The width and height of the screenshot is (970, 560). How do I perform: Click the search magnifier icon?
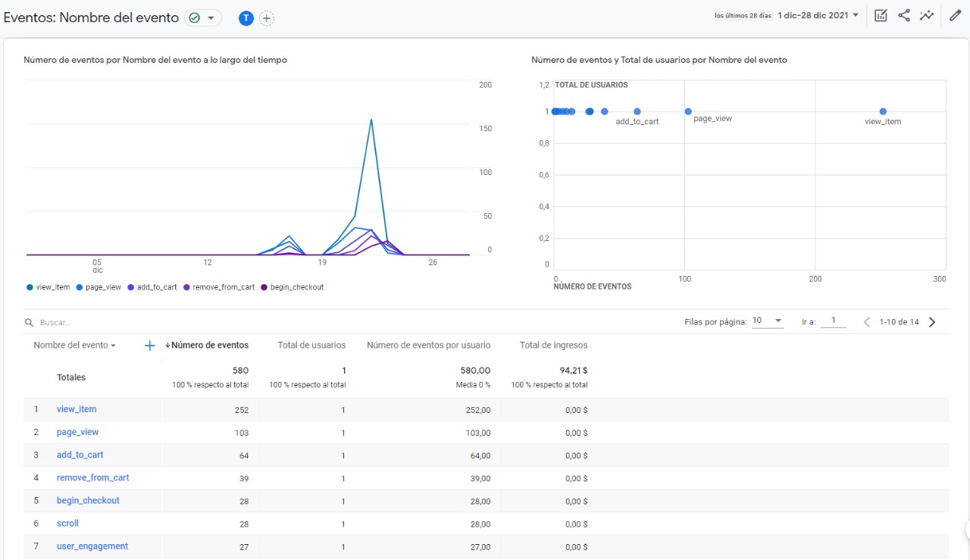pyautogui.click(x=30, y=322)
